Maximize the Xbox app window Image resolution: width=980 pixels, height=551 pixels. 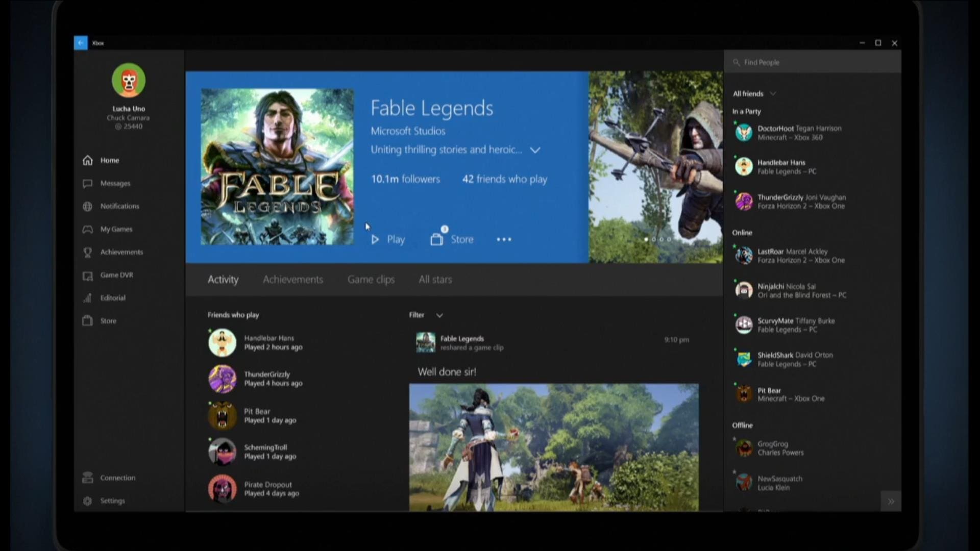pyautogui.click(x=878, y=43)
